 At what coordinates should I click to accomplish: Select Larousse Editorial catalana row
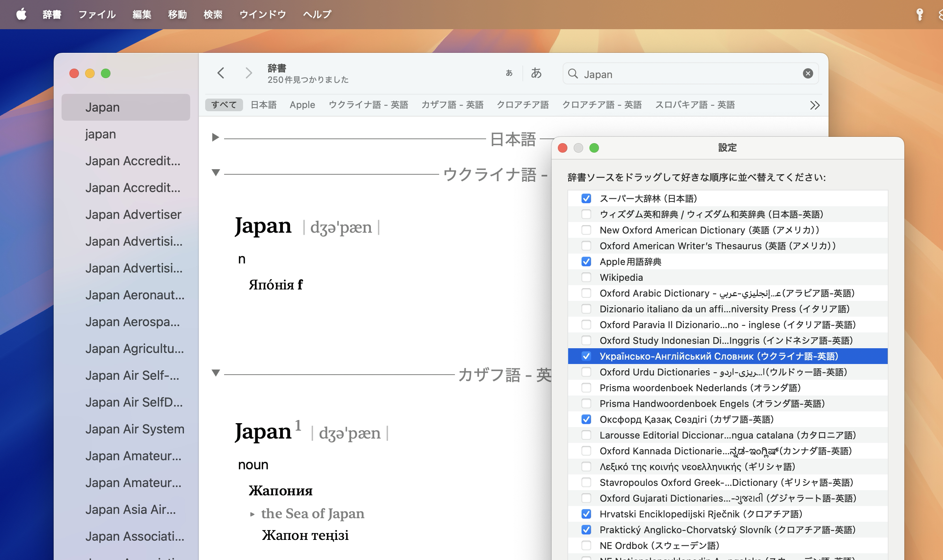coord(728,435)
